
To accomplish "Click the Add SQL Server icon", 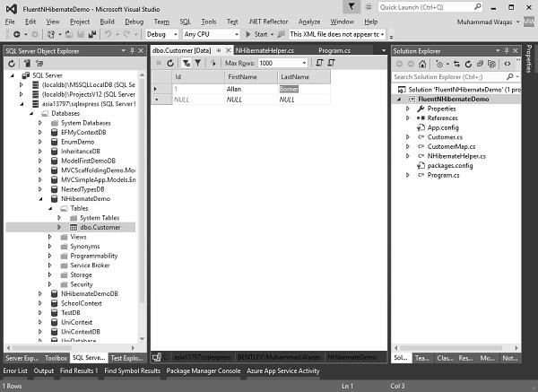I will tap(25, 64).
